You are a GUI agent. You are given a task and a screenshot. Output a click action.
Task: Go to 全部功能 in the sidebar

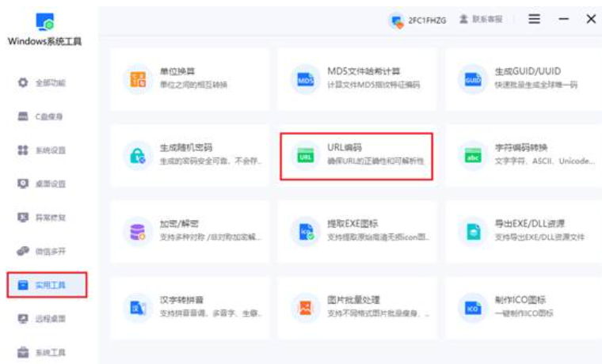click(43, 83)
